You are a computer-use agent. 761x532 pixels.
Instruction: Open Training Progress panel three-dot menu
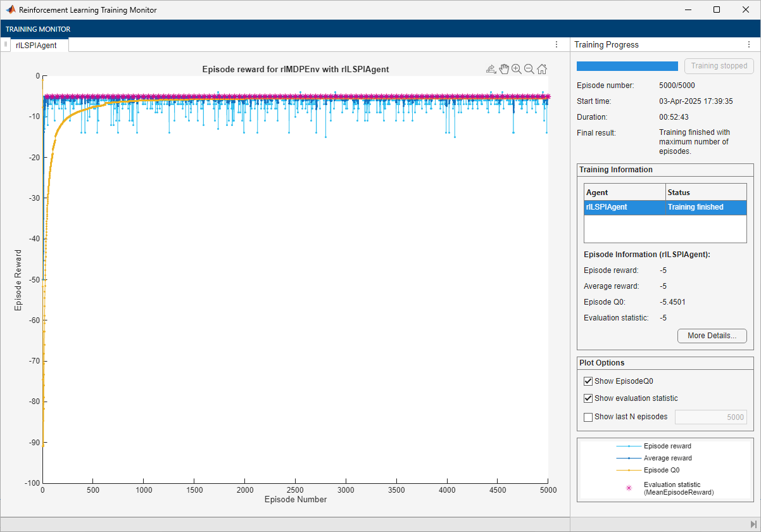[x=749, y=45]
